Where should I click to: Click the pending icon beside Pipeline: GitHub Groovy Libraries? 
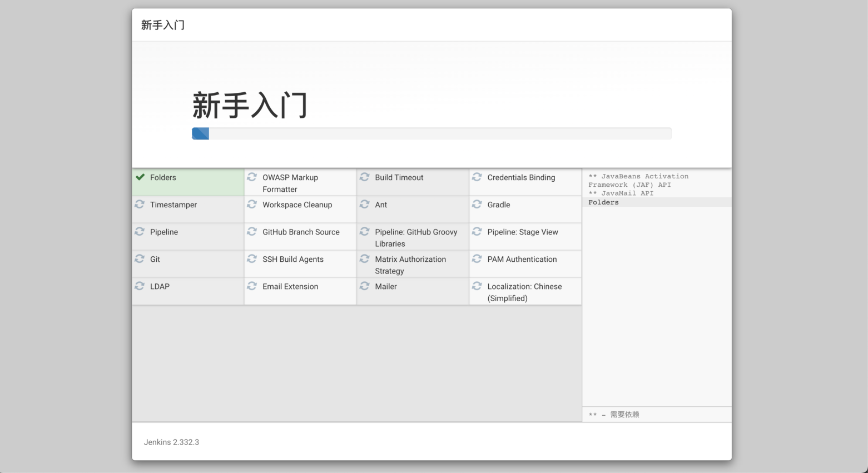[364, 231]
